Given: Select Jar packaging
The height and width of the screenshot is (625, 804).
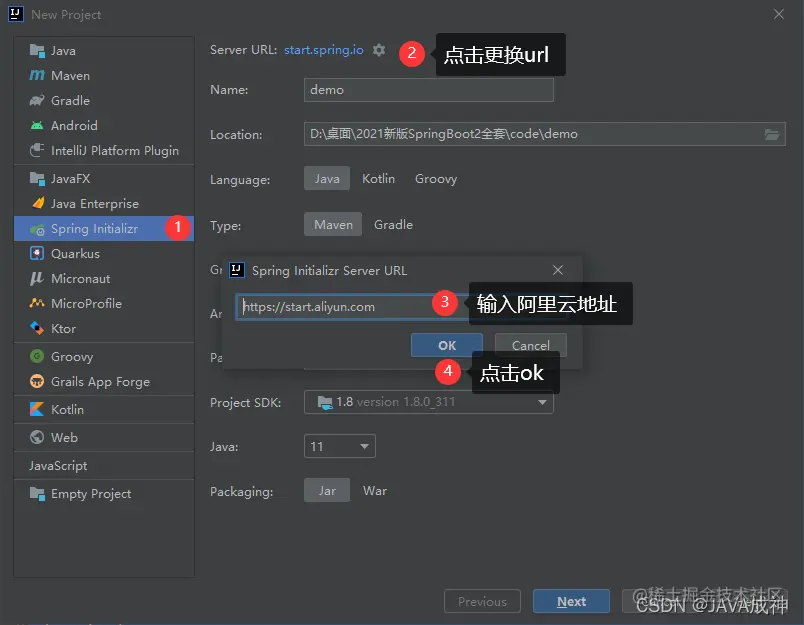Looking at the screenshot, I should 327,491.
